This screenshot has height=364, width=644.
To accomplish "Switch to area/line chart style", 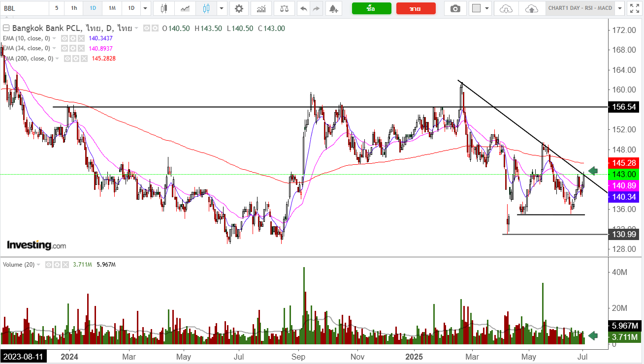I will click(x=185, y=8).
